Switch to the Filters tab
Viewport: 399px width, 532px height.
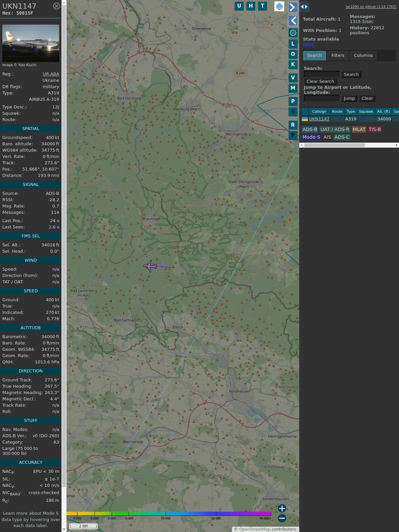[337, 56]
